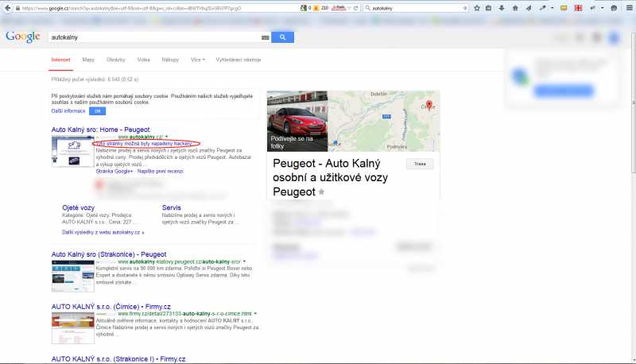Click the Firefox home icon
This screenshot has height=364, width=636.
(x=514, y=8)
